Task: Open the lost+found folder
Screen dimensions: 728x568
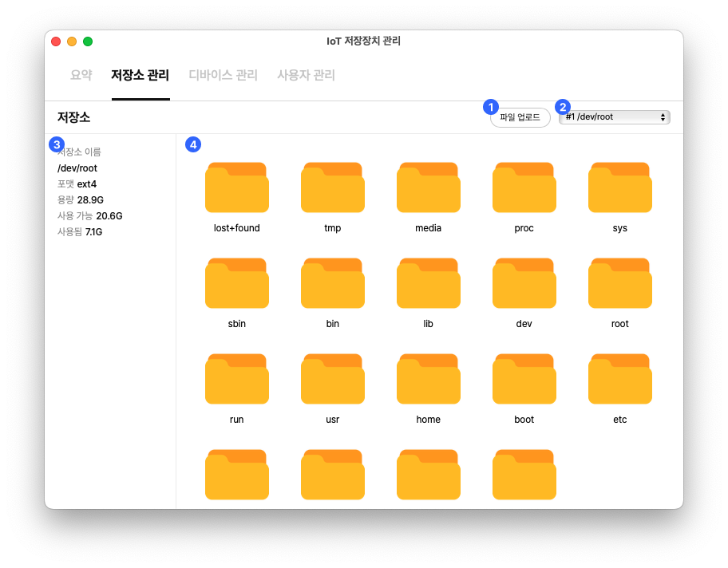Action: coord(237,187)
